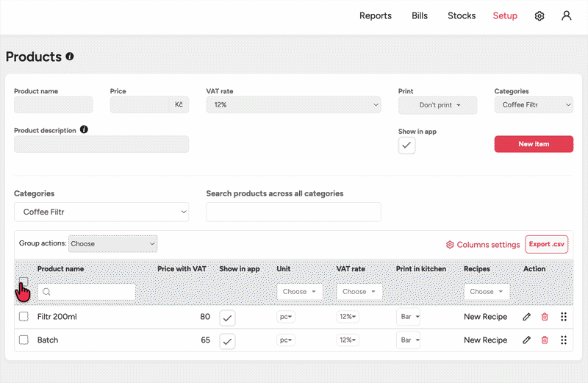
Task: Select the Filtr 200ml row checkbox
Action: 24,317
